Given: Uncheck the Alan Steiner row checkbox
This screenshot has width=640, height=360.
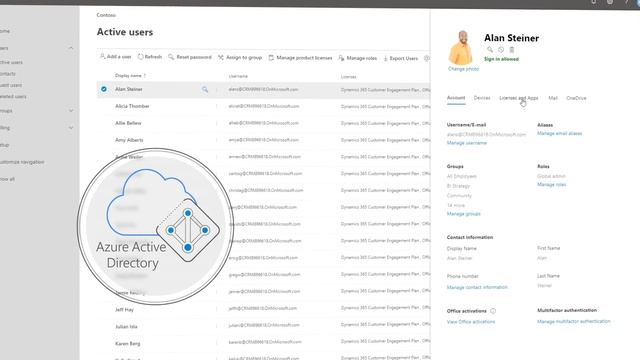Looking at the screenshot, I should coord(104,89).
